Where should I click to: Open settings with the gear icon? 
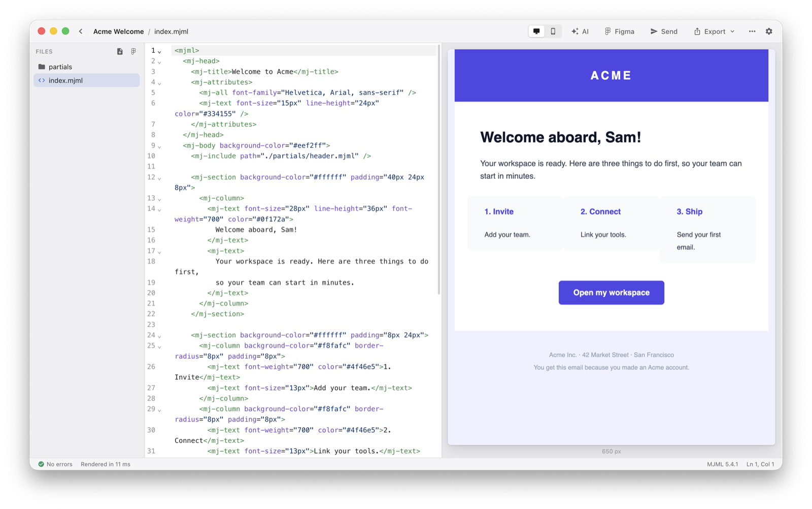coord(769,31)
